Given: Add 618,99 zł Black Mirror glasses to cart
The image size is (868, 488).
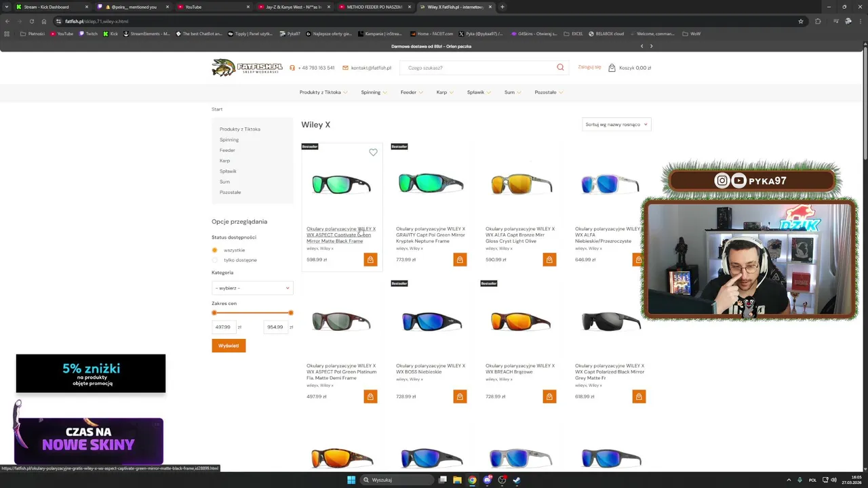Looking at the screenshot, I should pyautogui.click(x=639, y=396).
